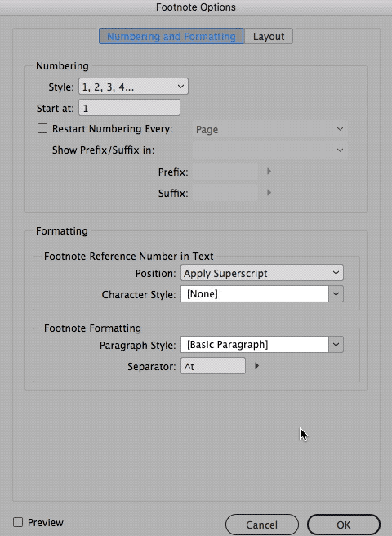Open the Separator special characters arrow
This screenshot has width=392, height=536.
coord(256,366)
